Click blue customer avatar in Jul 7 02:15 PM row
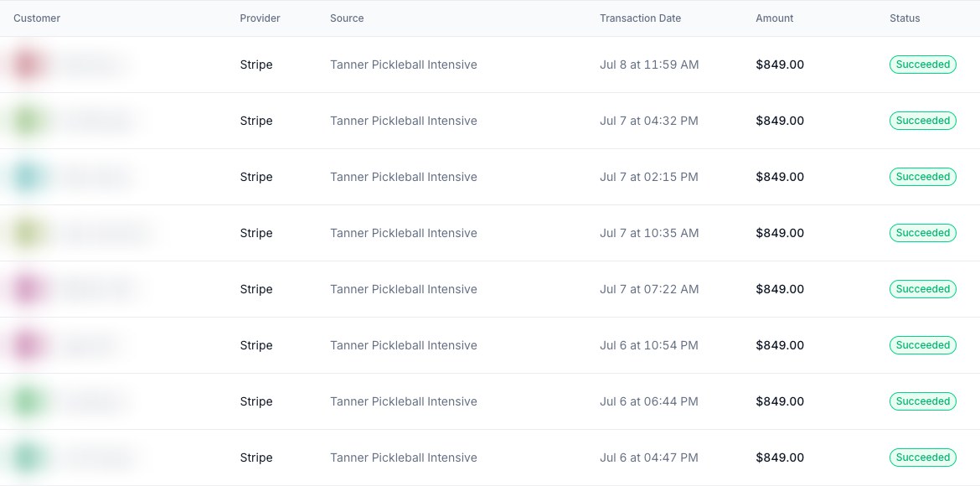Image resolution: width=980 pixels, height=486 pixels. (28, 177)
